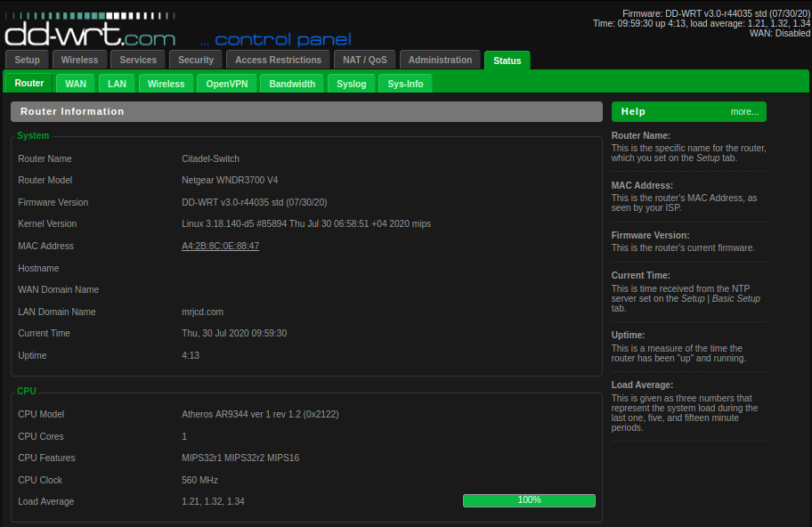Click the dd-wrt.com logo
This screenshot has height=527, width=812.
pos(89,32)
